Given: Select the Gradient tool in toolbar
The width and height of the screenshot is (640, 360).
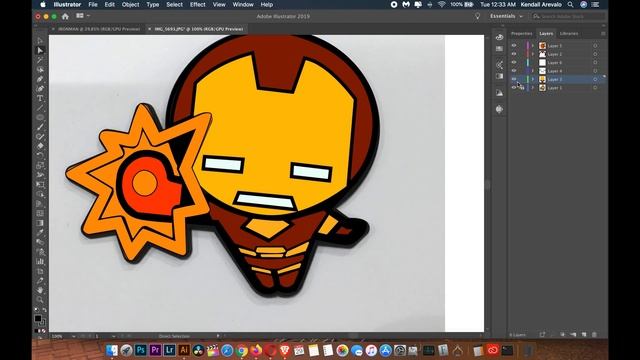Looking at the screenshot, I should point(40,223).
